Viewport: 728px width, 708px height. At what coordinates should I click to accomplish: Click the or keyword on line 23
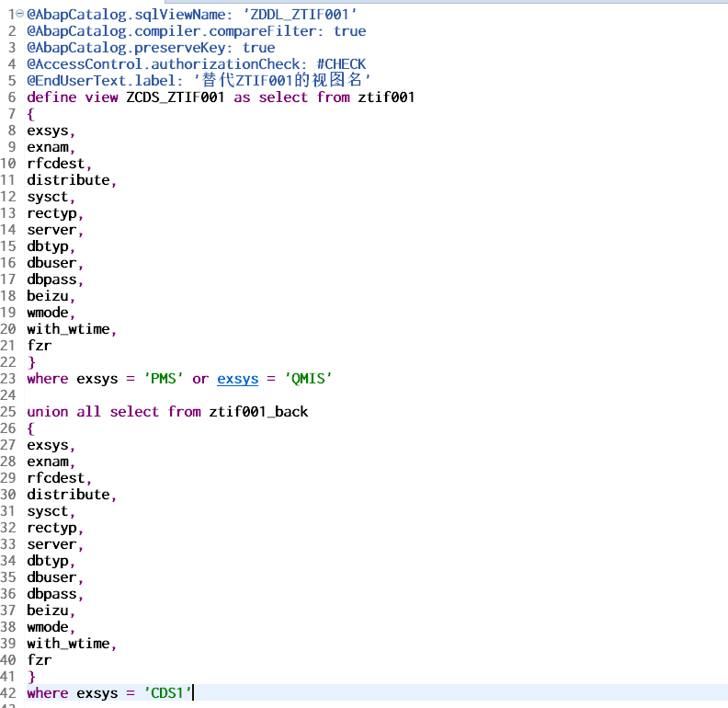[x=200, y=379]
